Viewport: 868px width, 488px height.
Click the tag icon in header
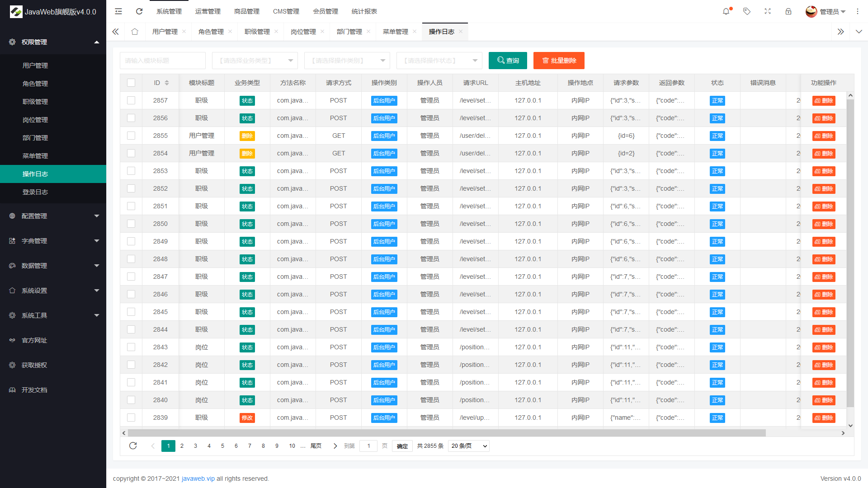click(747, 11)
